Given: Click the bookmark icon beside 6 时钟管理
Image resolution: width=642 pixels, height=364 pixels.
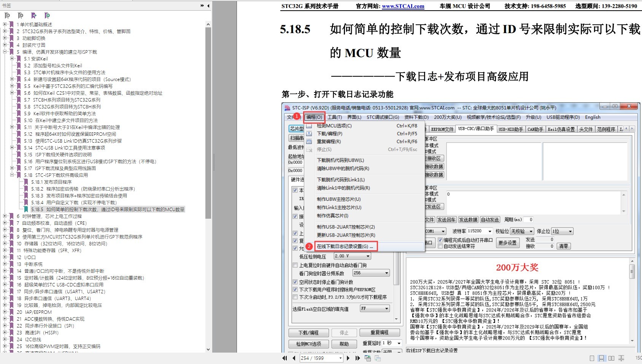Looking at the screenshot, I should 11,216.
